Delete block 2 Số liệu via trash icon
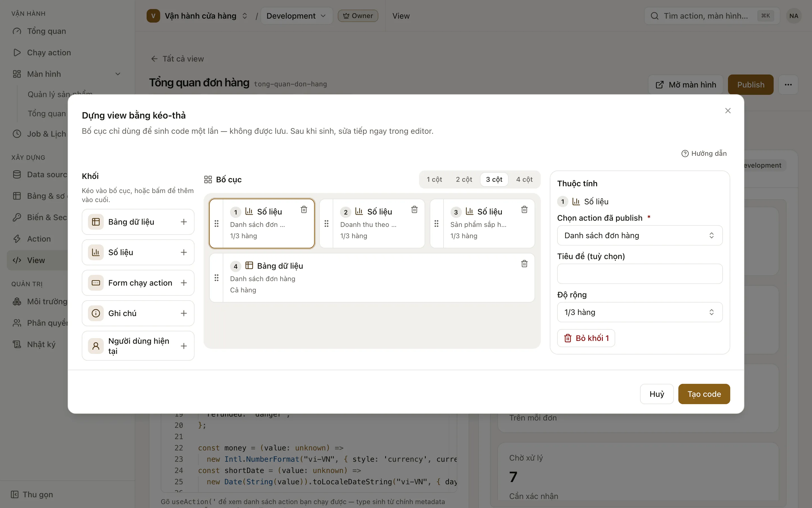 point(414,210)
